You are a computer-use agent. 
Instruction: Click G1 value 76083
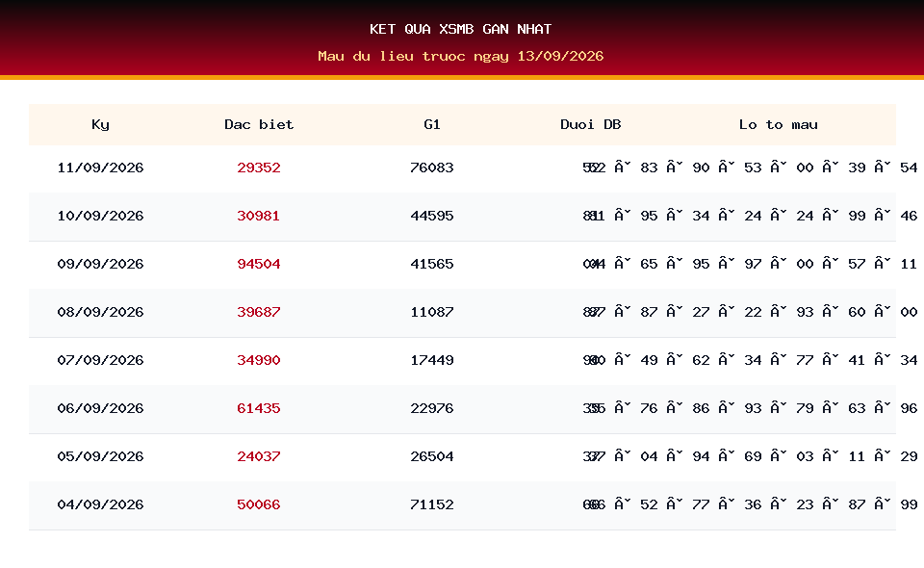click(432, 168)
